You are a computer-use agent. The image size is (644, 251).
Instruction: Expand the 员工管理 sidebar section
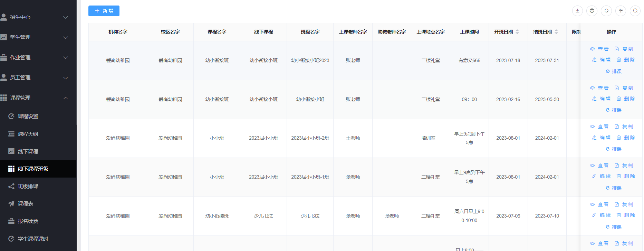[x=38, y=78]
